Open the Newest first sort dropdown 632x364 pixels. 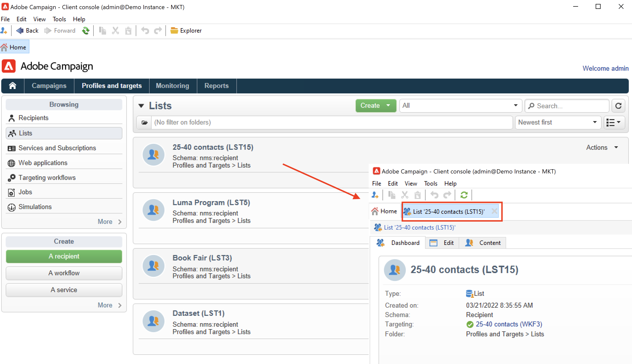(558, 123)
